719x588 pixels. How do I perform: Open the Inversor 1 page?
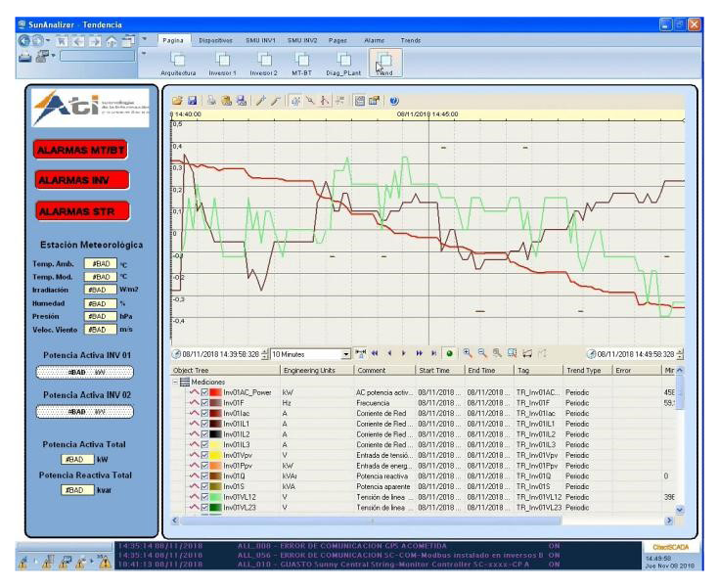click(x=222, y=60)
